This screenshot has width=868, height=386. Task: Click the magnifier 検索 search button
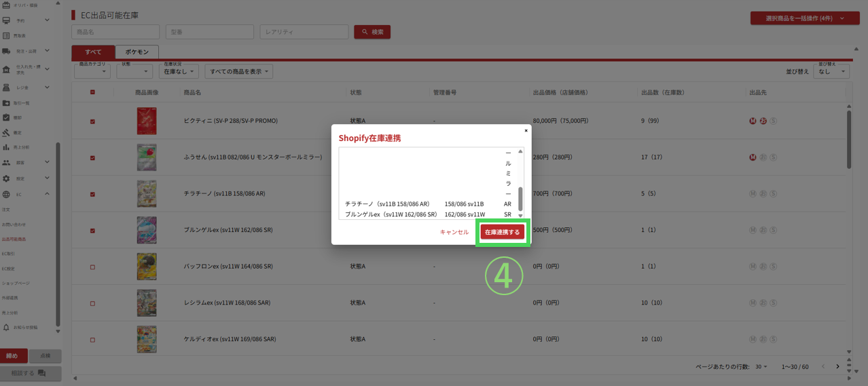[x=372, y=32]
